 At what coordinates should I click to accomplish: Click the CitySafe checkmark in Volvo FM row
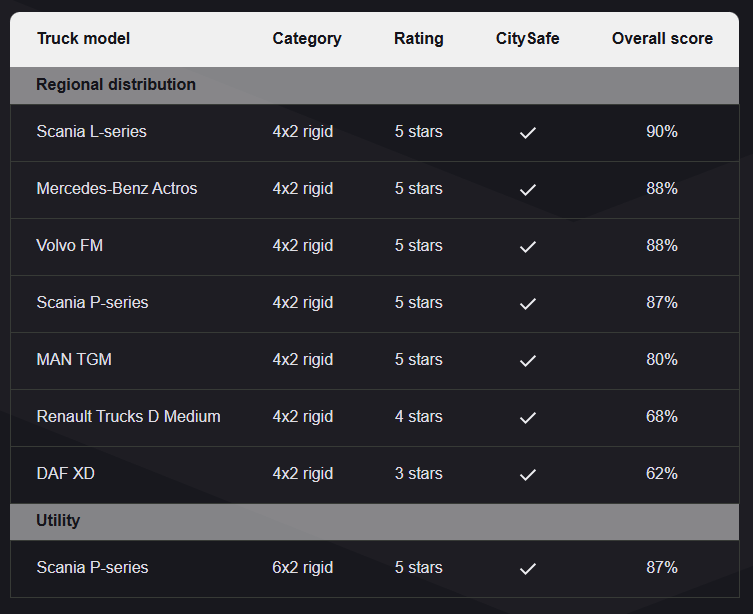coord(528,246)
